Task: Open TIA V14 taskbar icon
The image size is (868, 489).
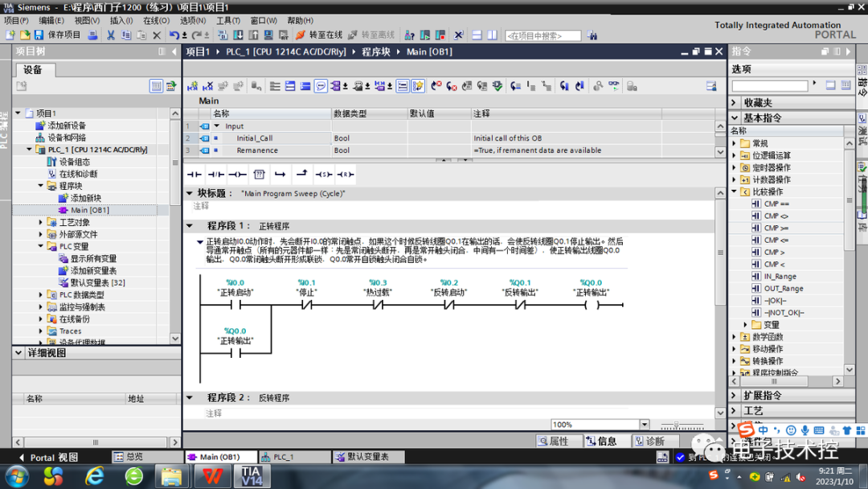Action: (252, 475)
